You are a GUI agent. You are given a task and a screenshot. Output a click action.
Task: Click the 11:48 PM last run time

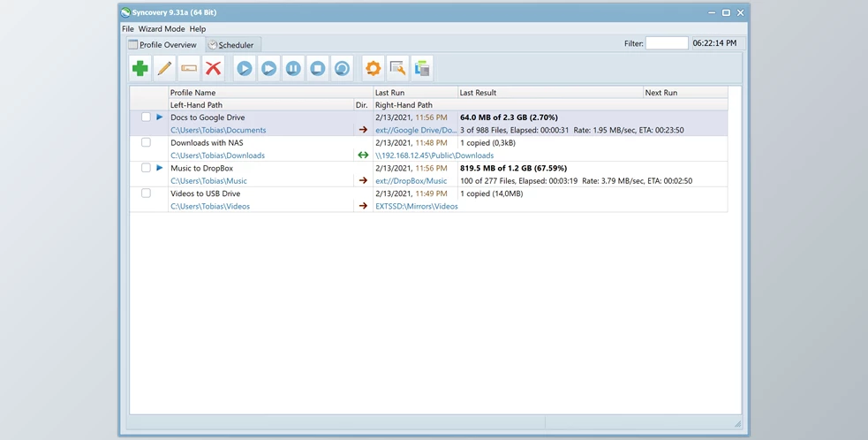click(x=432, y=142)
